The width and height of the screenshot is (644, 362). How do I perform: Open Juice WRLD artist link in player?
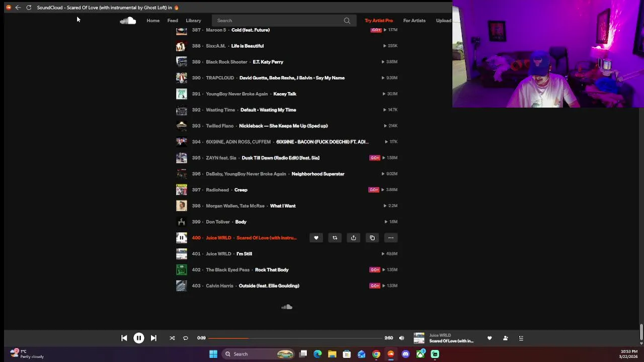(x=440, y=335)
